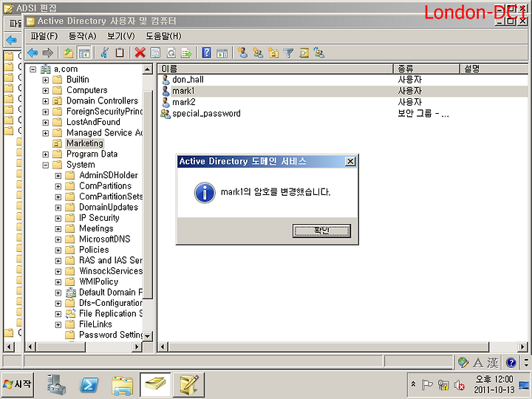The height and width of the screenshot is (399, 532).
Task: Click tree pane scroll down arrow
Action: click(147, 336)
